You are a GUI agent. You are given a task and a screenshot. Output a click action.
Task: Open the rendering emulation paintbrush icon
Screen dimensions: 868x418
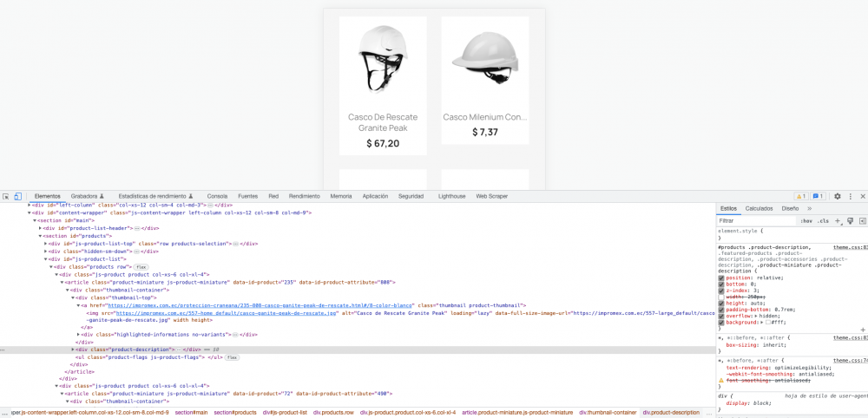click(x=851, y=221)
